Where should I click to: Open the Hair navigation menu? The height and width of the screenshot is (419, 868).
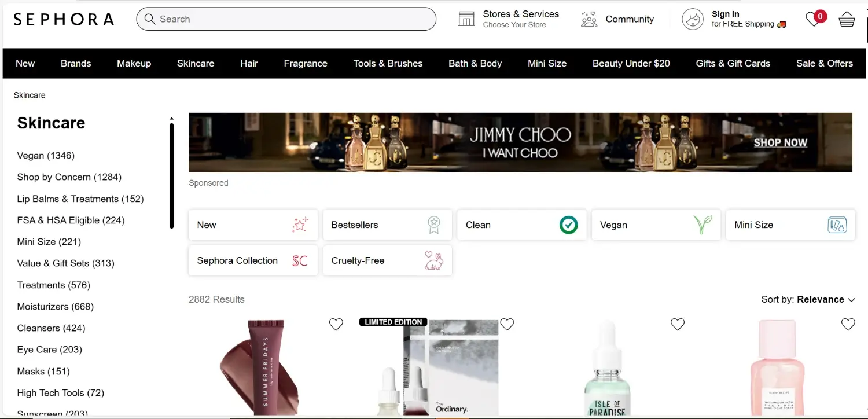[249, 63]
